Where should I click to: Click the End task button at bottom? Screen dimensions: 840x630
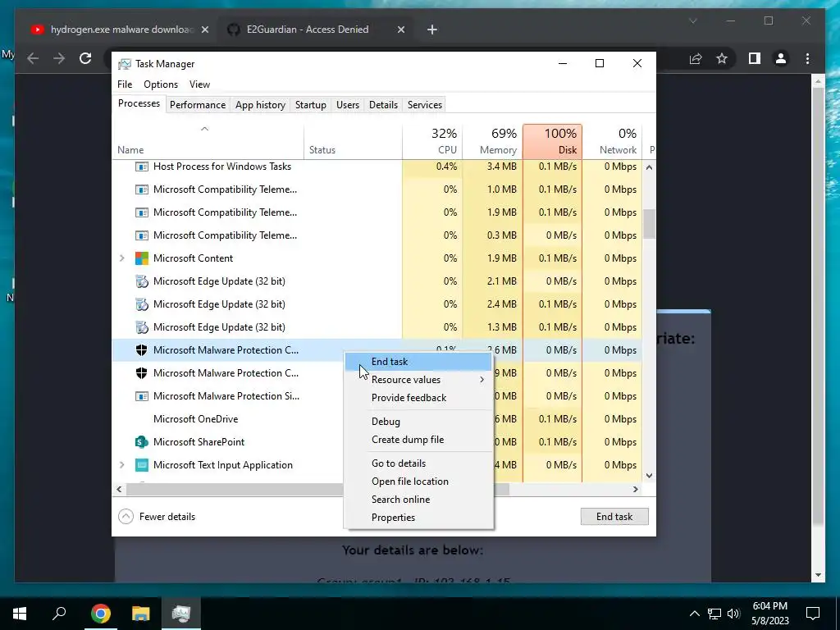[x=614, y=517]
